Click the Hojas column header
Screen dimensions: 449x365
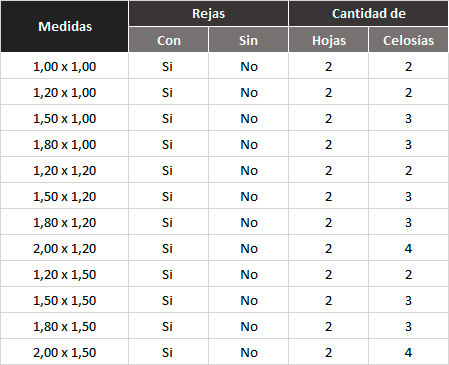[329, 40]
